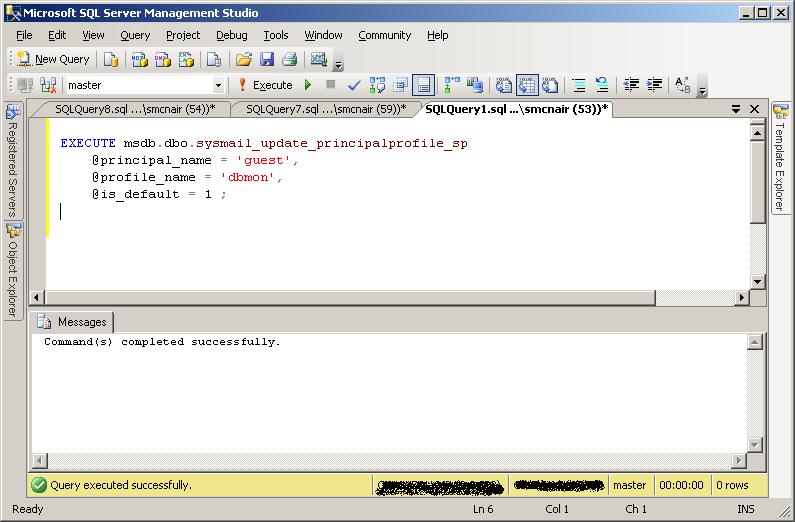Close the active query tab

pos(754,109)
